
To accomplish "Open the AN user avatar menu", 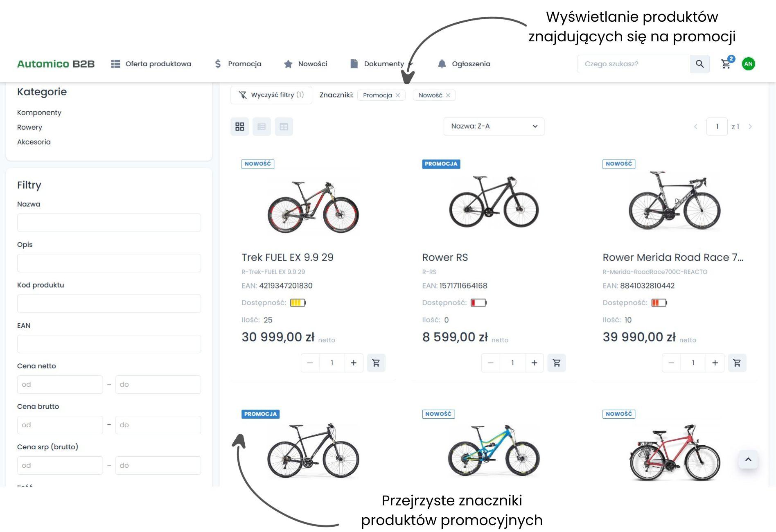I will [x=748, y=64].
